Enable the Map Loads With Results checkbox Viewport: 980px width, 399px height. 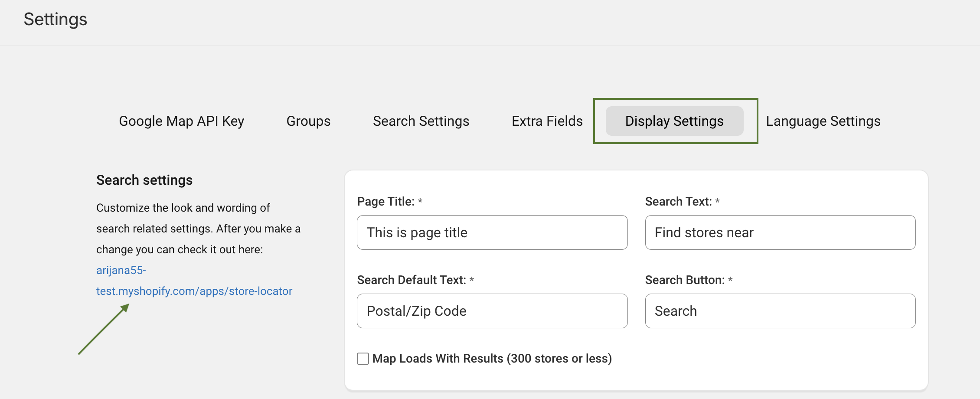tap(363, 359)
